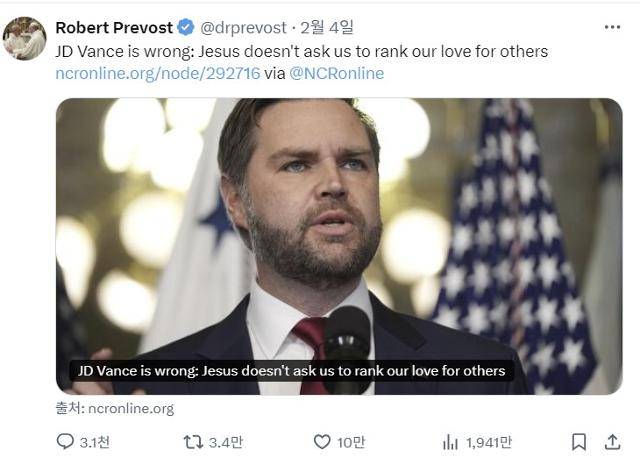This screenshot has height=465, width=640.
Task: Click the 3.4만 repost count
Action: coord(225,441)
